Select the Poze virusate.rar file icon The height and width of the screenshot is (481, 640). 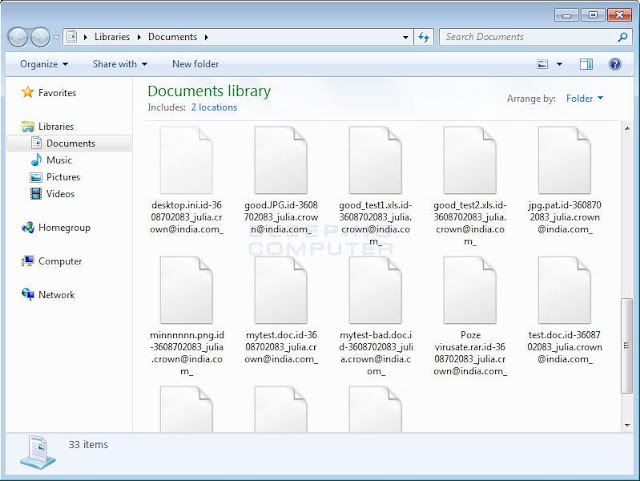point(470,290)
